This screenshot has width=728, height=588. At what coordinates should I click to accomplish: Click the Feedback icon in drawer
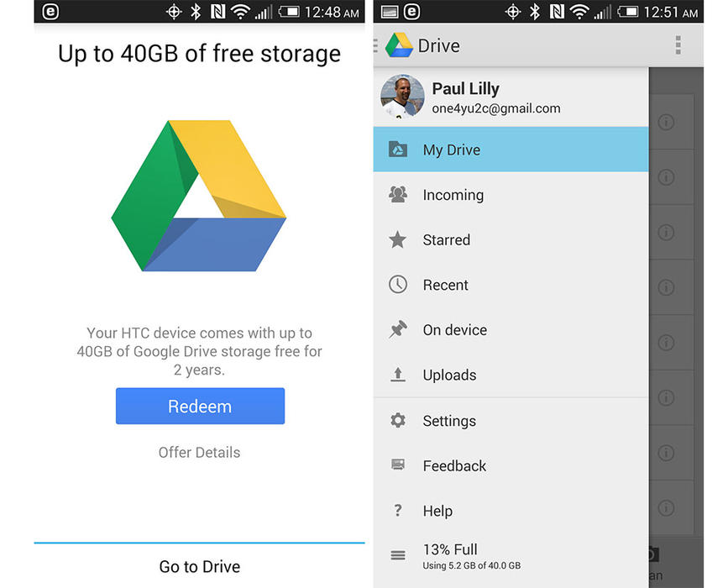tap(398, 465)
